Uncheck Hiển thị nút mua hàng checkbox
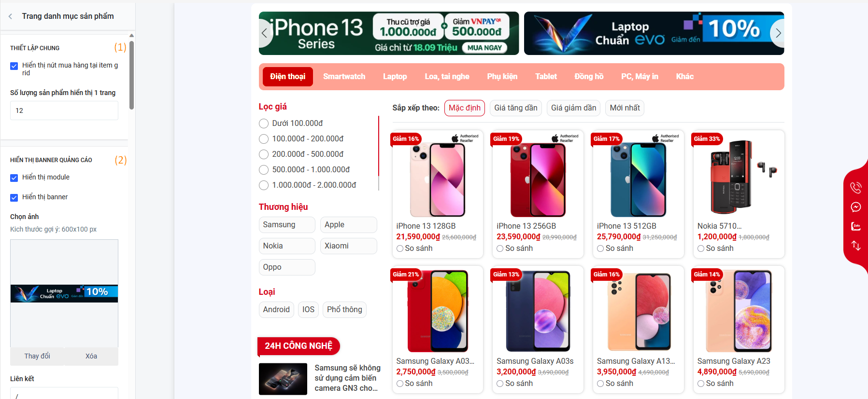The width and height of the screenshot is (868, 399). tap(14, 66)
